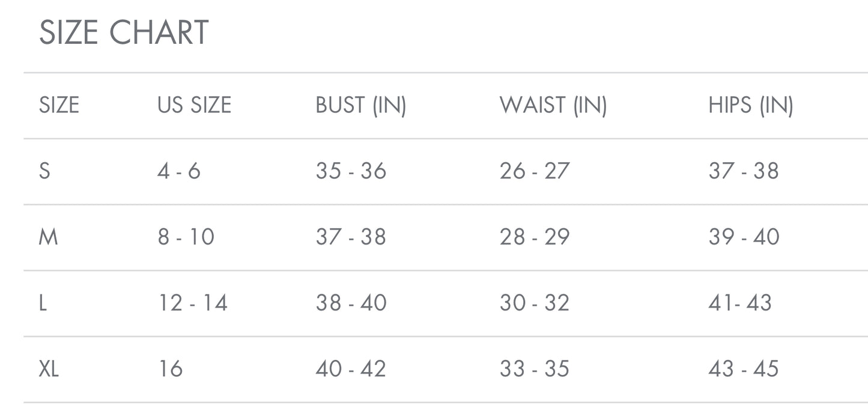Click the M size row label

point(48,237)
